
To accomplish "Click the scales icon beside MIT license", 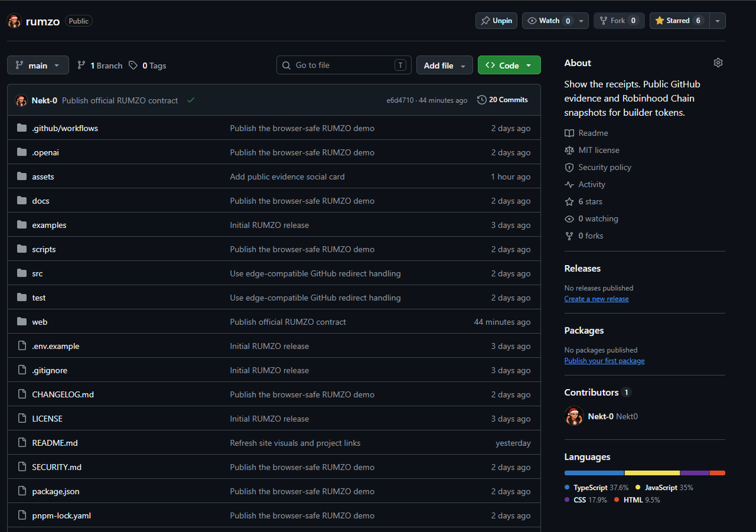I will (570, 150).
